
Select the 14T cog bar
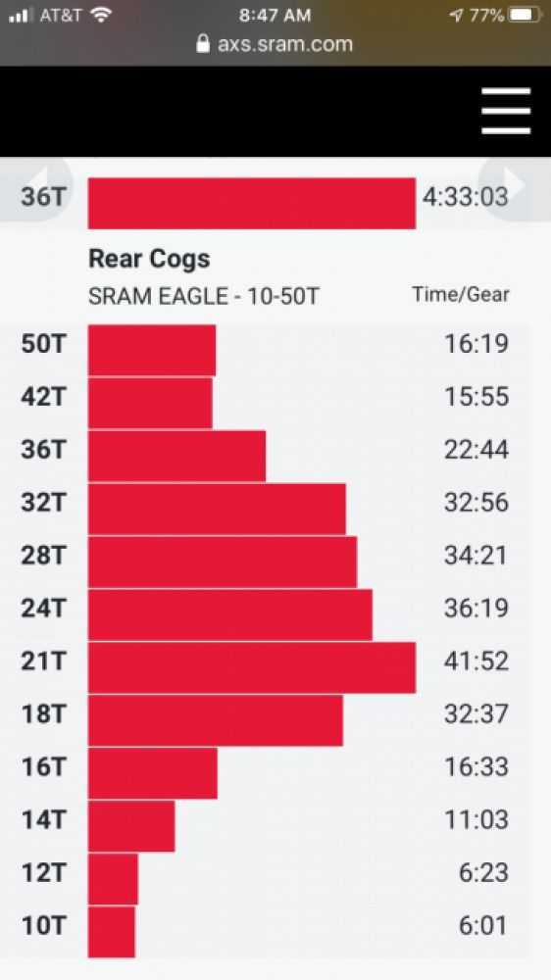(x=131, y=826)
